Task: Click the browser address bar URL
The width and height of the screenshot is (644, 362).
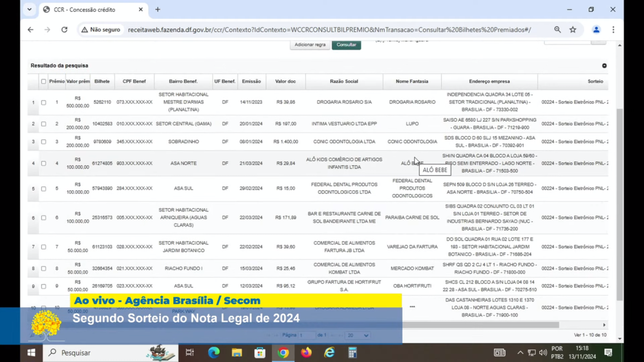Action: pyautogui.click(x=329, y=30)
